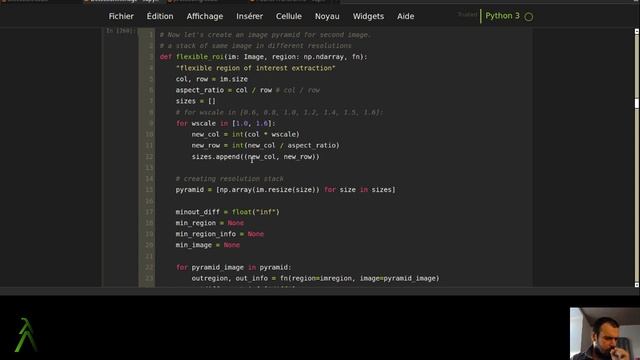The height and width of the screenshot is (360, 640).
Task: Click the 'min_region = None' line
Action: [209, 223]
